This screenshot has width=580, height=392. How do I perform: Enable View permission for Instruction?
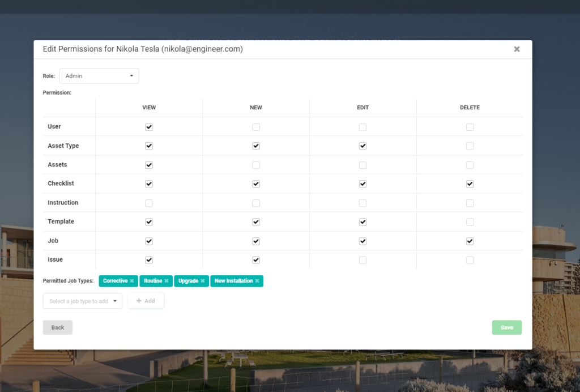149,203
